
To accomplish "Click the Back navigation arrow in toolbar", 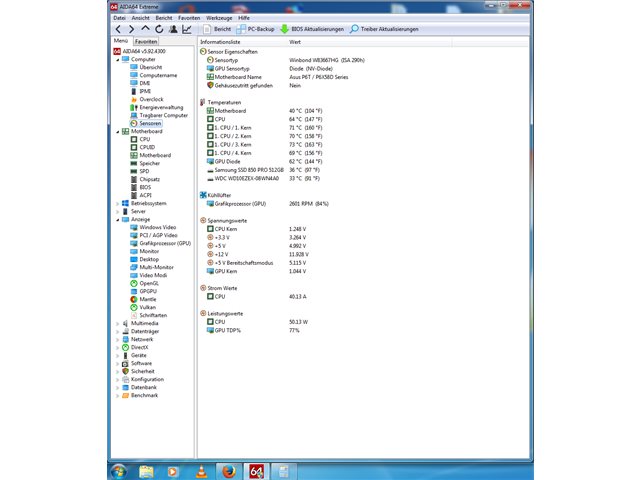I will point(118,29).
